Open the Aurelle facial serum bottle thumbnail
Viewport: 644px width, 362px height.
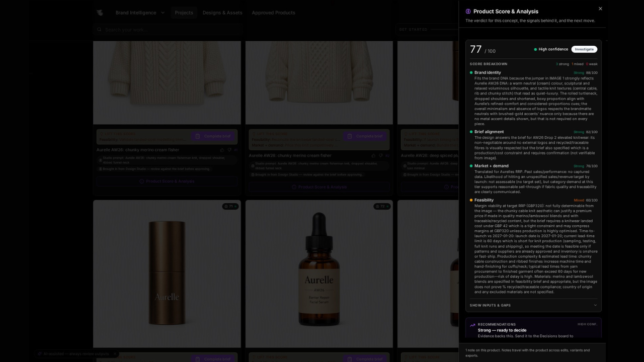(x=319, y=274)
